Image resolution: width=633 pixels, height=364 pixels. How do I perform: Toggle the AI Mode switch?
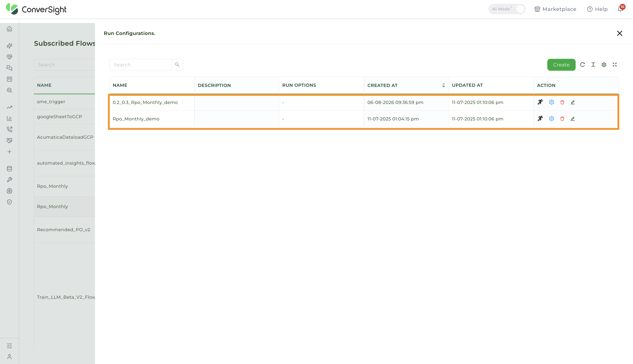507,9
